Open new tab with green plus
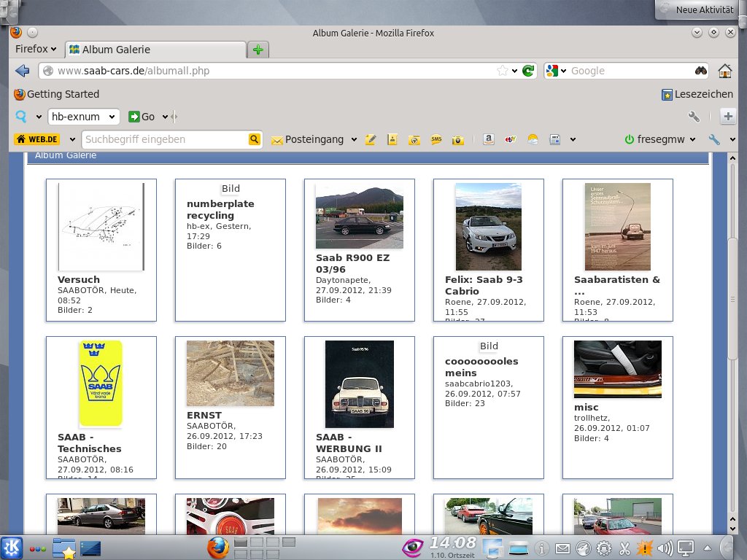This screenshot has height=560, width=747. pos(258,50)
